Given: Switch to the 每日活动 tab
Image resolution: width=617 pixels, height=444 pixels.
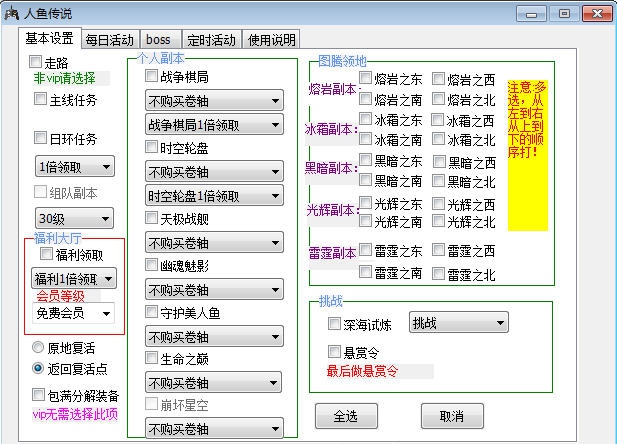Looking at the screenshot, I should coord(110,40).
